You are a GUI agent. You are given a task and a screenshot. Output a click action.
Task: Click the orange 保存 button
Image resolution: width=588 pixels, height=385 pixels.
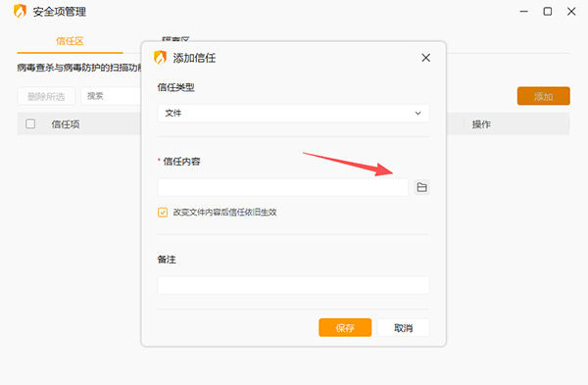point(345,327)
